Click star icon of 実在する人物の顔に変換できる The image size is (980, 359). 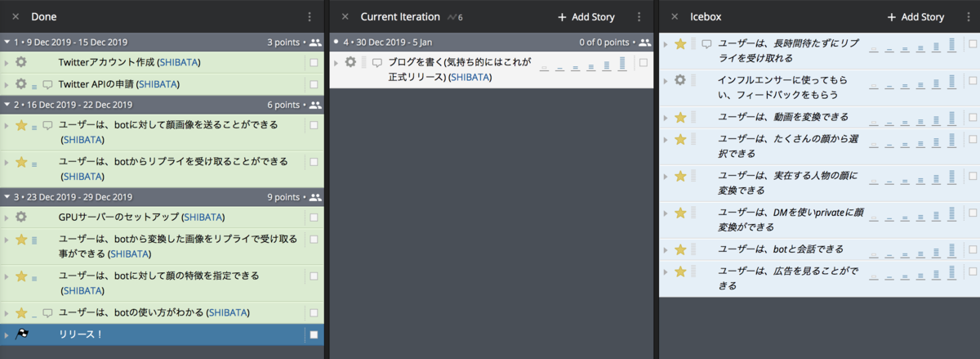click(680, 176)
